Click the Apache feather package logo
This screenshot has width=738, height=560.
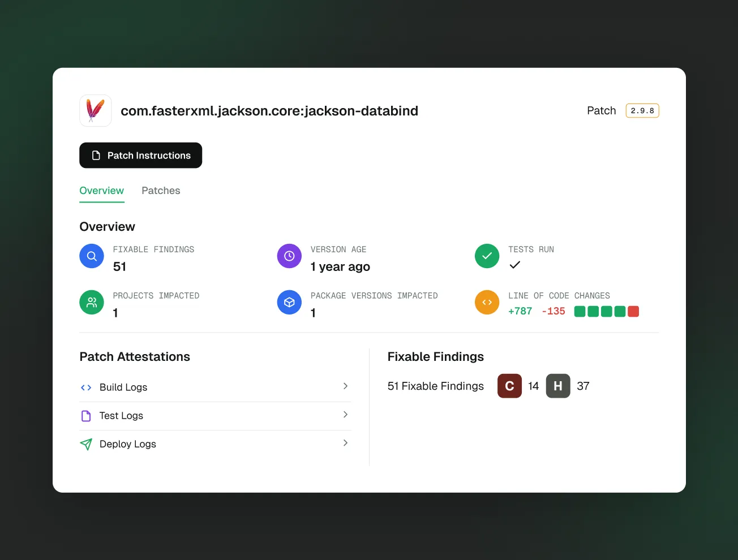click(x=96, y=110)
